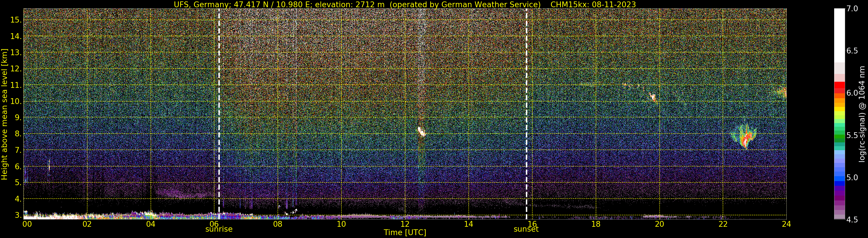Viewport: 868px width, 238px height.
Task: Click the '11.' height axis tick label
Action: pos(16,85)
